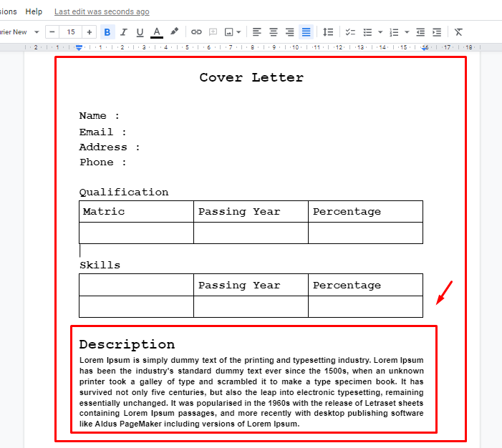Increase font size with plus button
Viewport: 502px width, 448px height.
click(x=90, y=32)
